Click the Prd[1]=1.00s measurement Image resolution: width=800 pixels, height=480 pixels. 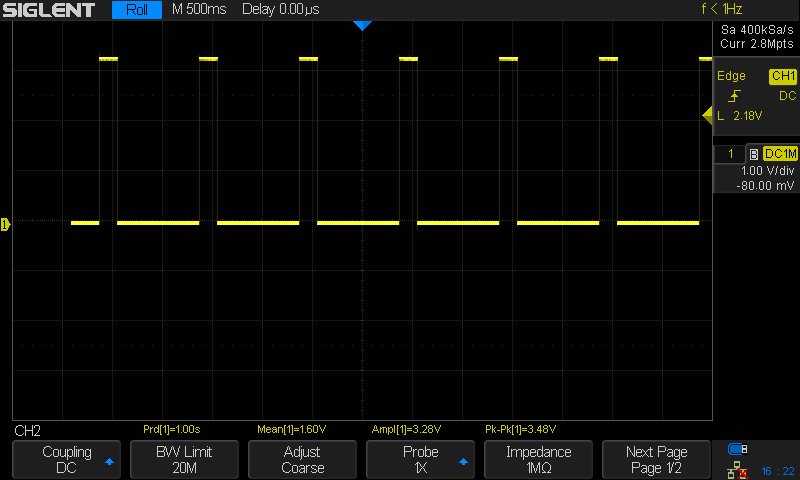point(171,430)
